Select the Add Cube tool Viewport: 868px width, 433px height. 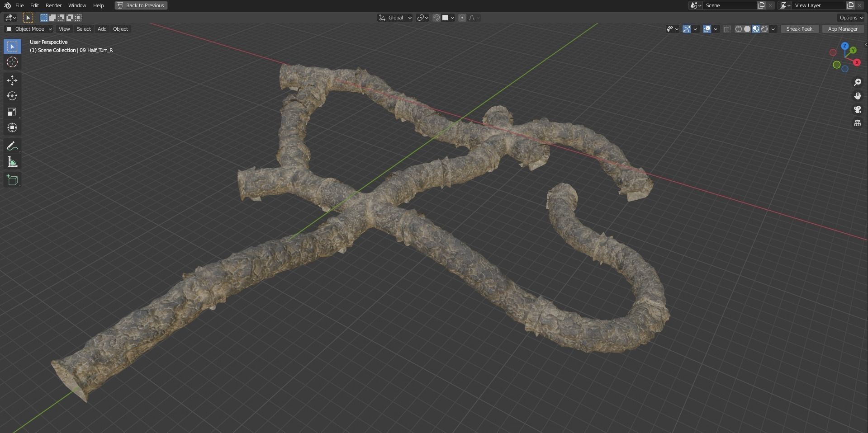[12, 180]
